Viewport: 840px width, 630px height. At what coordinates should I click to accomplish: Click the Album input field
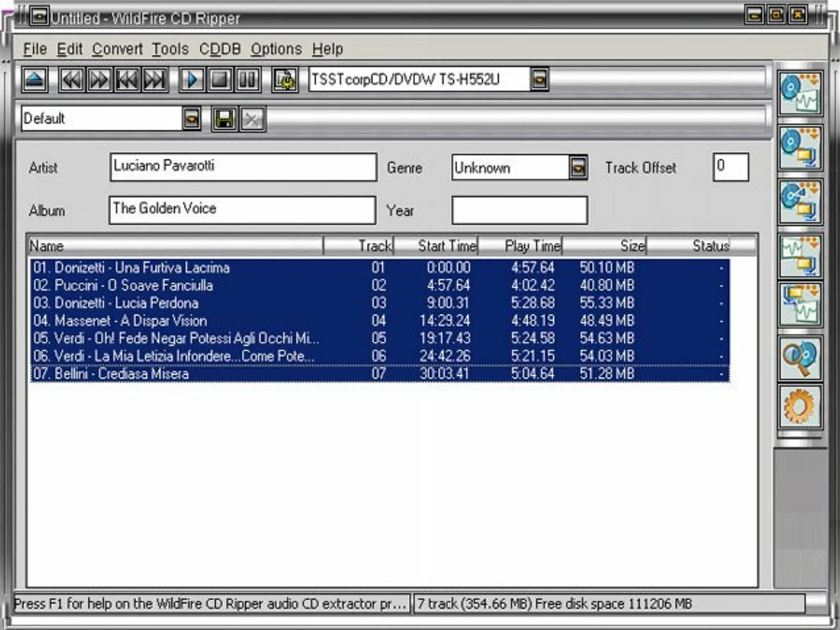tap(242, 209)
